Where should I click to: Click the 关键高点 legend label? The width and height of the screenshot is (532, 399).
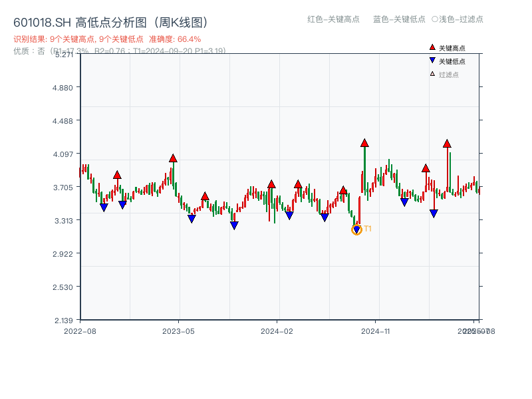click(x=452, y=48)
